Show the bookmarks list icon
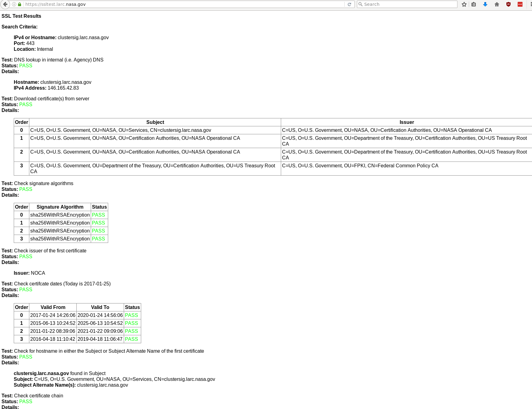This screenshot has width=532, height=409. 474,4
